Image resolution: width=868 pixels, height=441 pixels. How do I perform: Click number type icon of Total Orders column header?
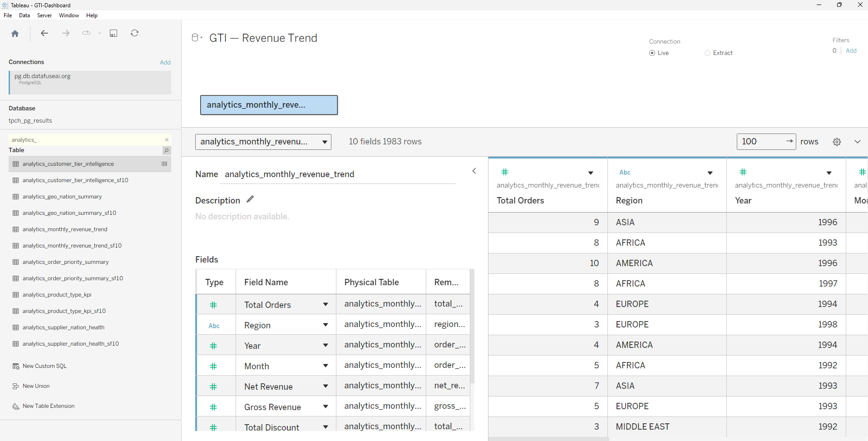click(x=505, y=172)
